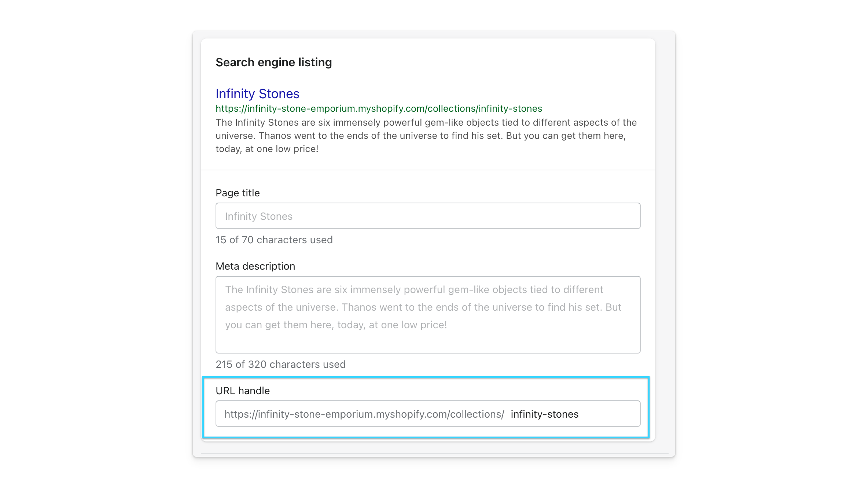Screen dimensions: 868x488
Task: Click the grey URL prefix in handle field
Action: pyautogui.click(x=364, y=414)
